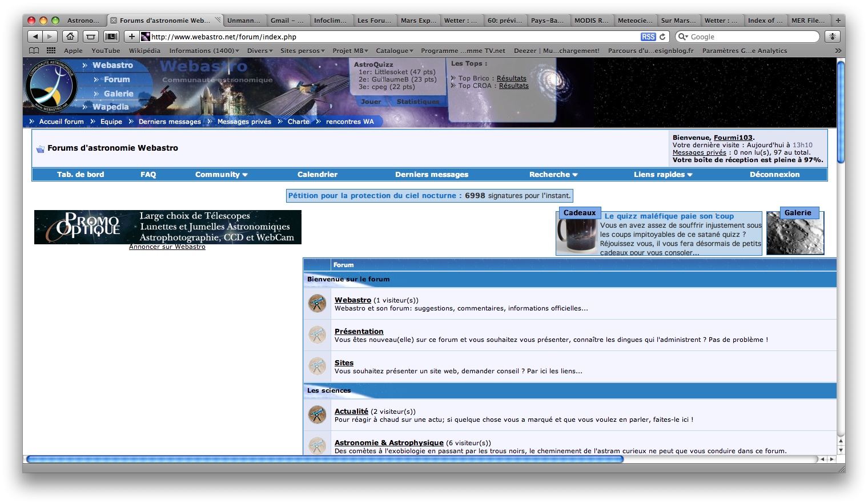
Task: Open Top Brico Résultats link
Action: [x=511, y=78]
